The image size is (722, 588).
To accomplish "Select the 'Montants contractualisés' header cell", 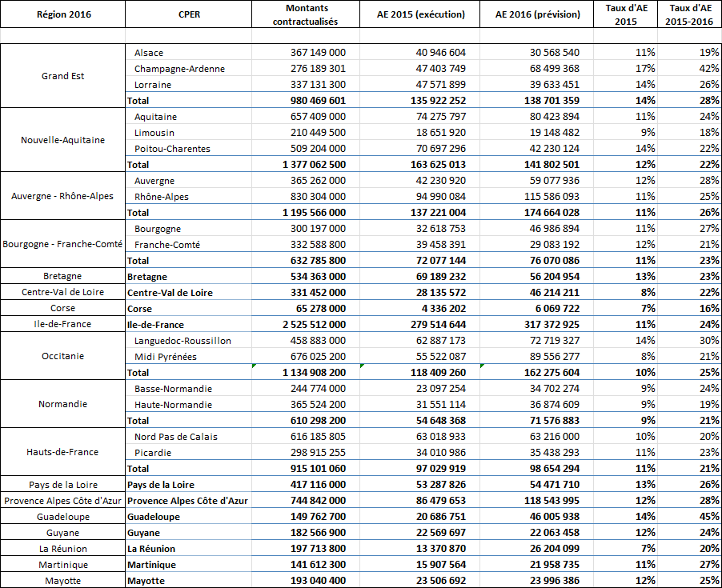I will (305, 14).
